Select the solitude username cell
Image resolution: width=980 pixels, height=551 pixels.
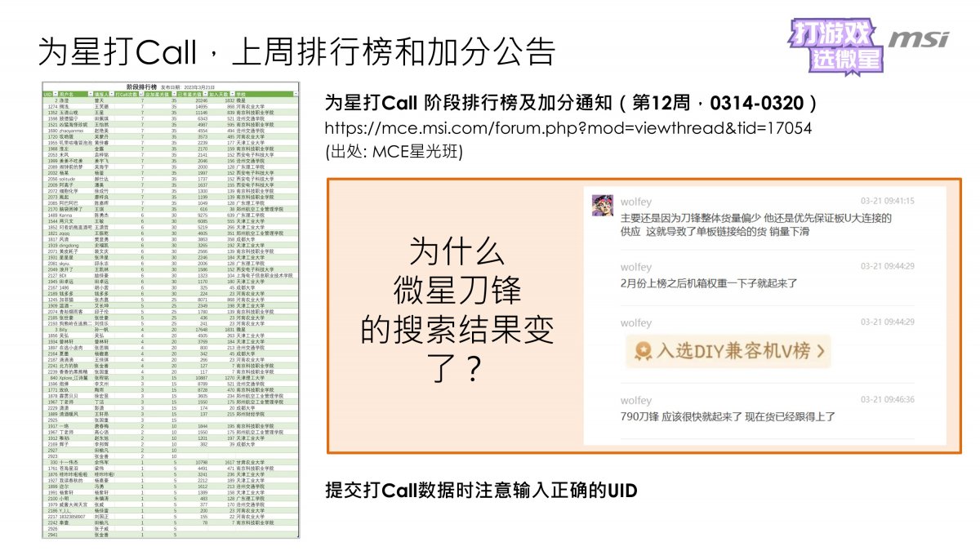[75, 178]
